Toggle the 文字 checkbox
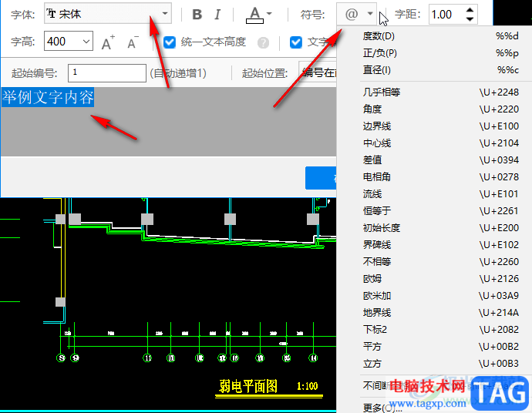This screenshot has width=532, height=413. [296, 42]
